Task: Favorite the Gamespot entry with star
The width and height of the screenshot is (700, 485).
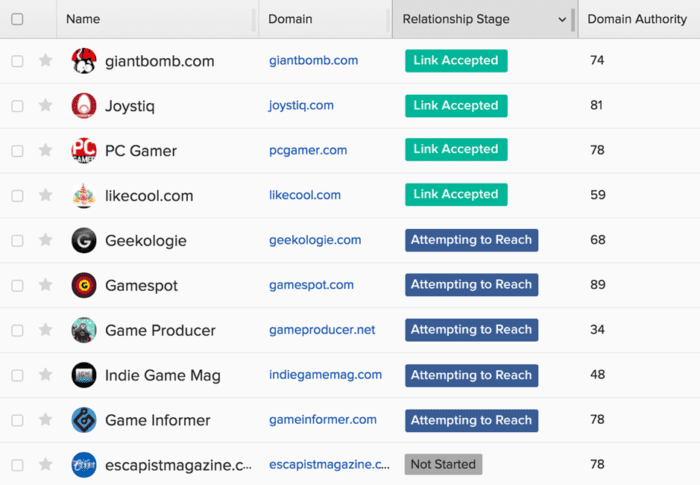Action: pos(45,285)
